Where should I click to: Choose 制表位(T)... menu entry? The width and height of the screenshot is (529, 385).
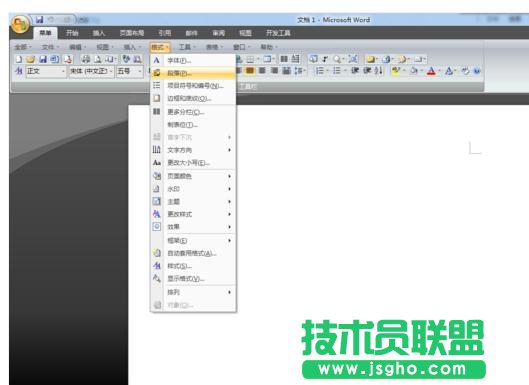pos(193,125)
